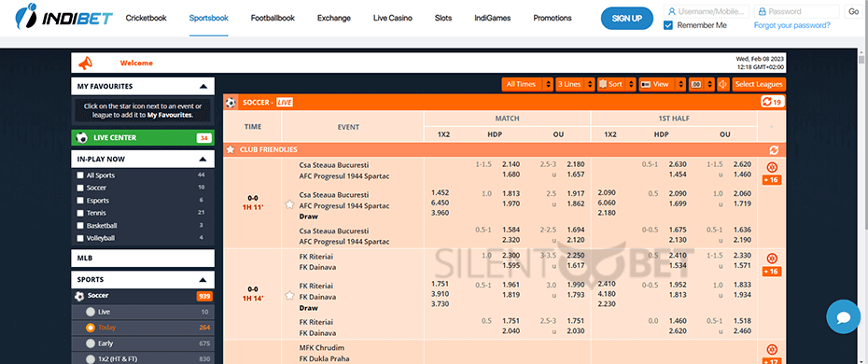Open the All Times dropdown
Image resolution: width=868 pixels, height=364 pixels.
coord(527,84)
